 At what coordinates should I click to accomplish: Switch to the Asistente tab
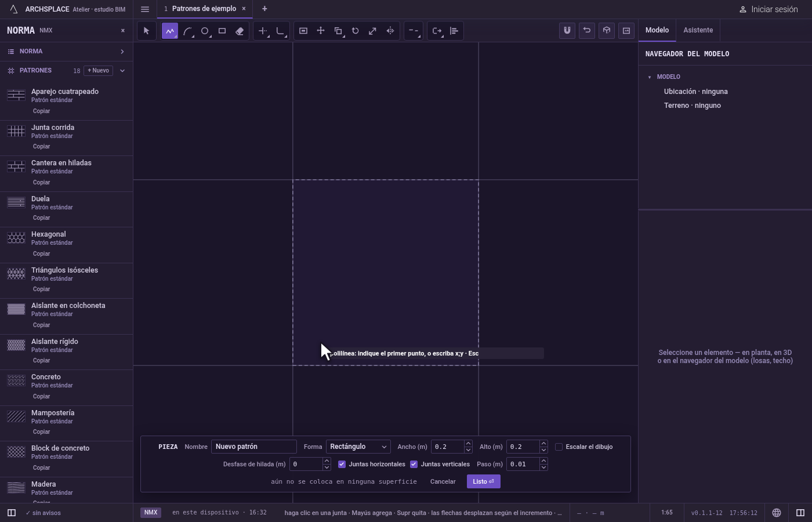pos(698,30)
